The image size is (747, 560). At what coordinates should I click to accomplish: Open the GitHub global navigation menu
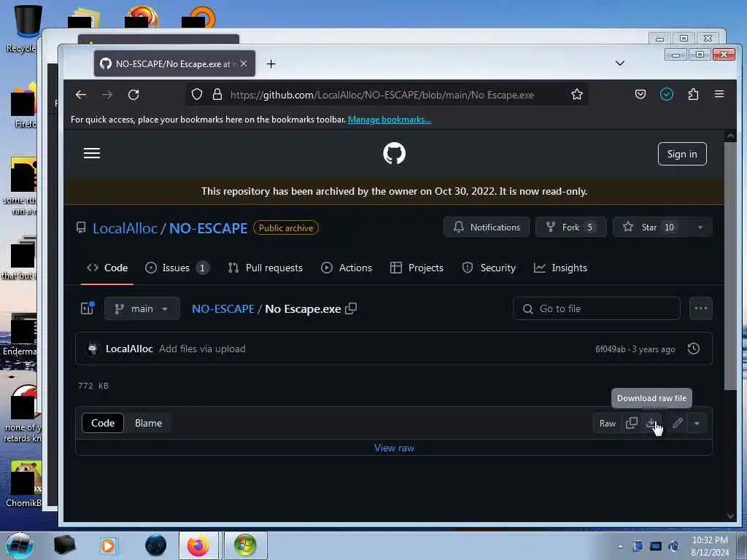tap(92, 153)
